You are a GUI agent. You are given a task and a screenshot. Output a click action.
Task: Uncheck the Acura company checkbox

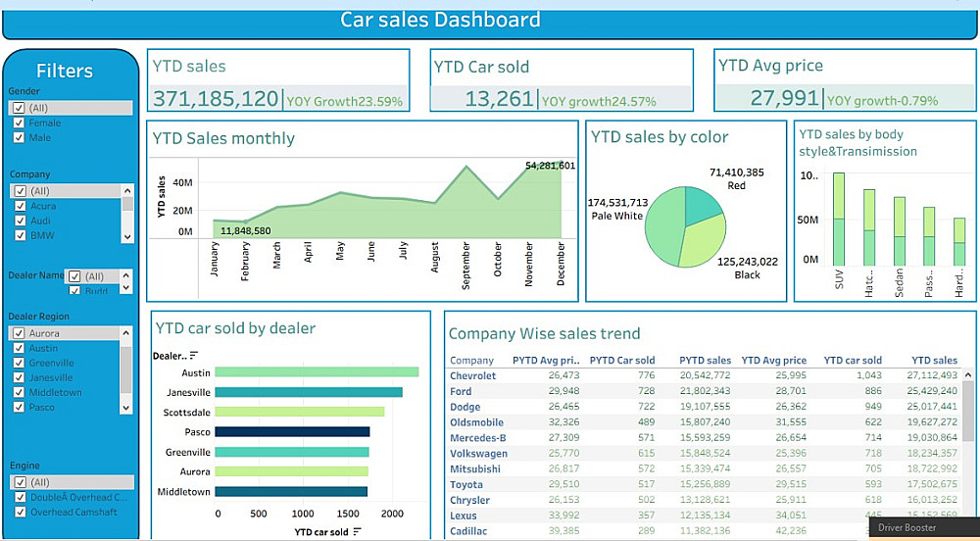point(19,207)
